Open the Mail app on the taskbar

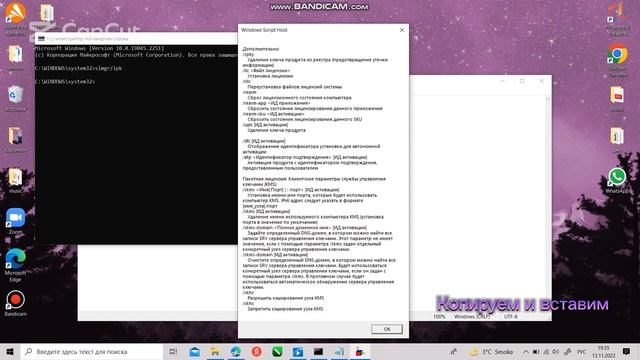(x=195, y=351)
